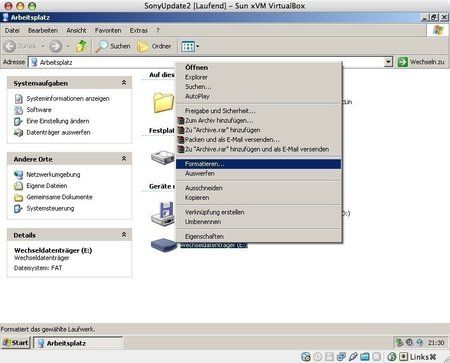Select Auswerfen in the context menu

tap(258, 173)
